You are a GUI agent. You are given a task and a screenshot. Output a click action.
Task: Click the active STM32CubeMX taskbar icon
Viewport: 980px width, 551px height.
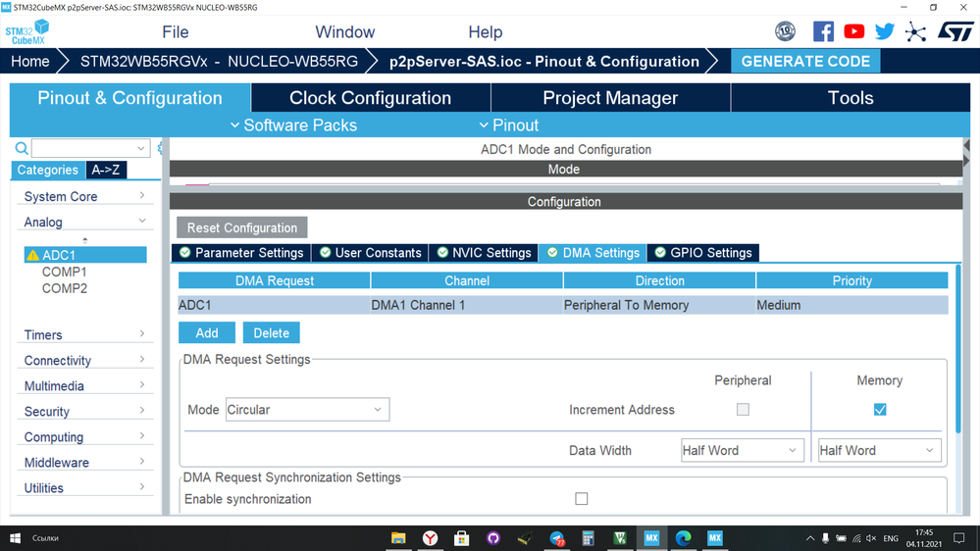click(x=651, y=538)
